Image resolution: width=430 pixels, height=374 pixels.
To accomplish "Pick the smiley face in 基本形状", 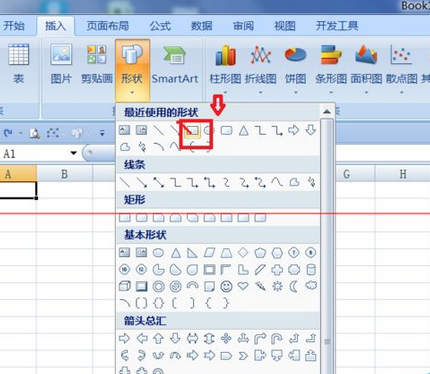I will [x=226, y=286].
